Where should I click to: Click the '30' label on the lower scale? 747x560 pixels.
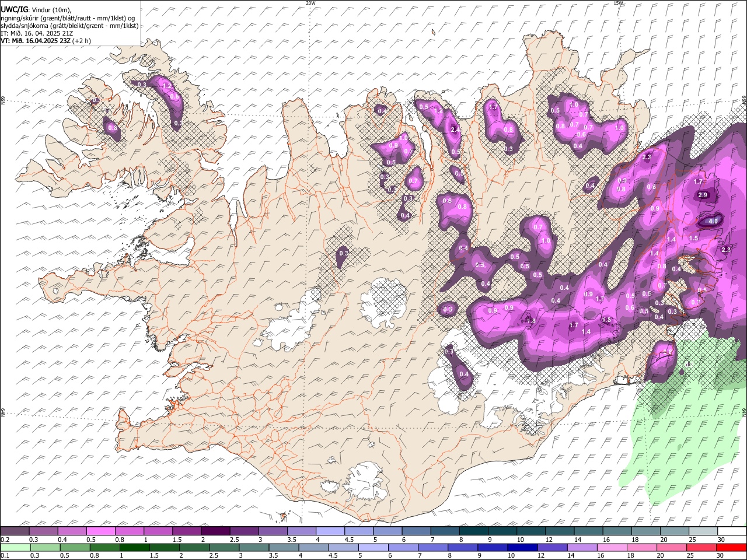[720, 556]
